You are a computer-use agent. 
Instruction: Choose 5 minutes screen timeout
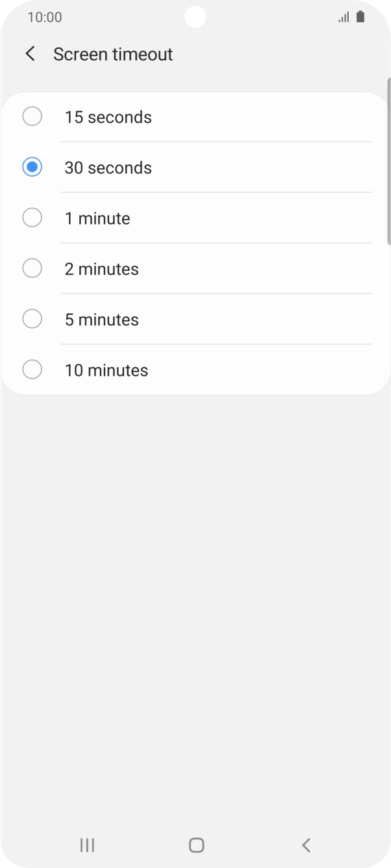pos(32,319)
